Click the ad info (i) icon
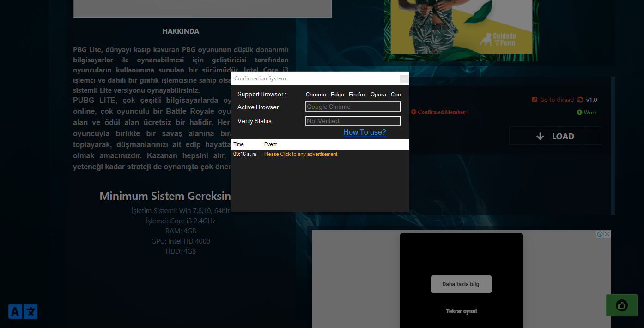644x328 pixels. point(600,234)
